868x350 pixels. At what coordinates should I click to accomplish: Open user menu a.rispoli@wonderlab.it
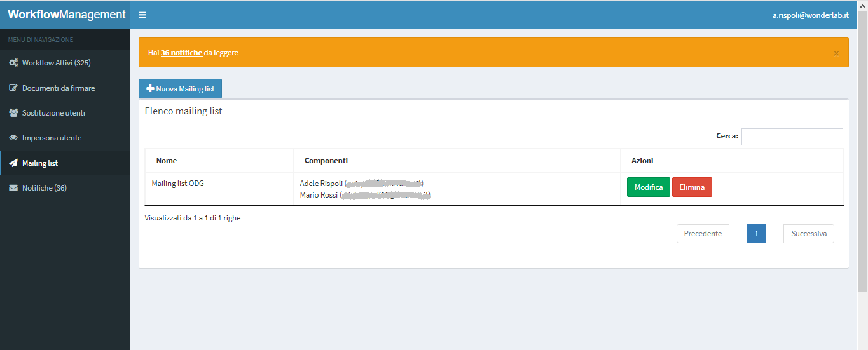click(810, 15)
